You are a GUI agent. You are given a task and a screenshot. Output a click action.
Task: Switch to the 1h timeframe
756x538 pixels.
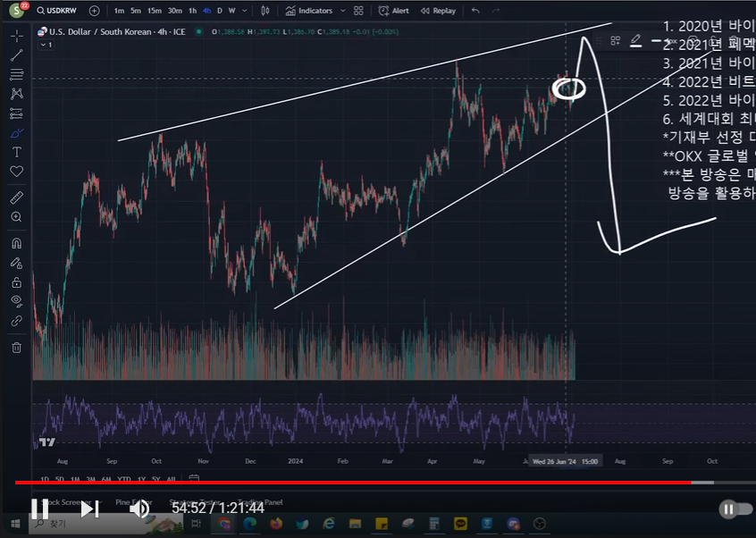192,11
